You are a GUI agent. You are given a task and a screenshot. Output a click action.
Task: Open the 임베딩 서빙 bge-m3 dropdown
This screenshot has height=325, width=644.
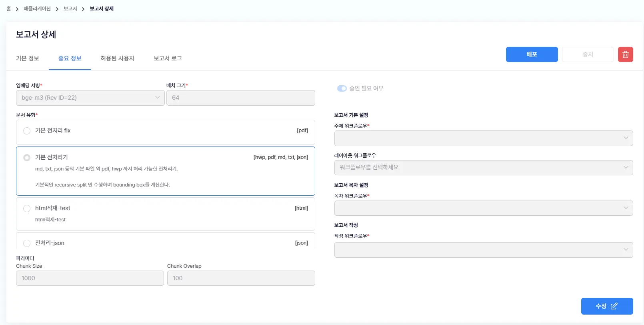[x=90, y=98]
